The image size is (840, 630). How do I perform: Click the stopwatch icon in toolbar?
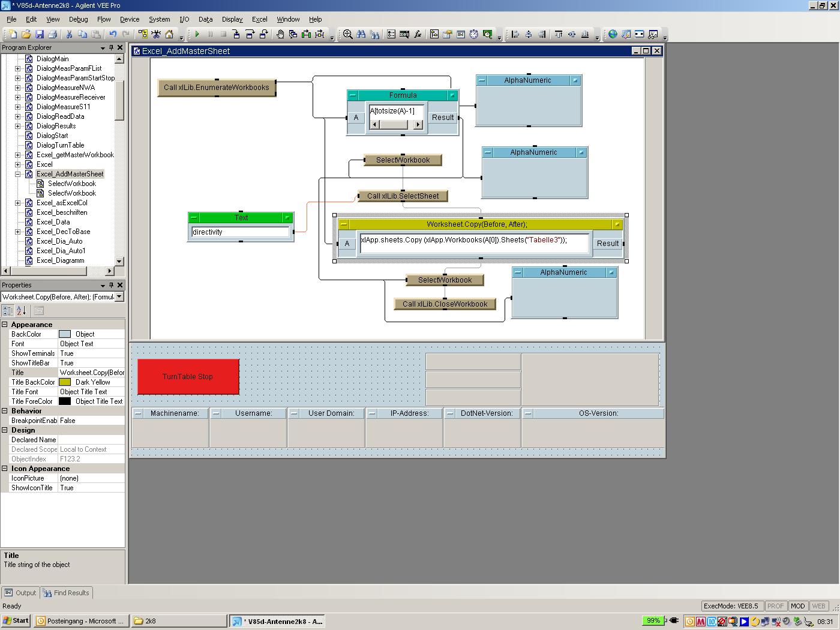click(474, 34)
